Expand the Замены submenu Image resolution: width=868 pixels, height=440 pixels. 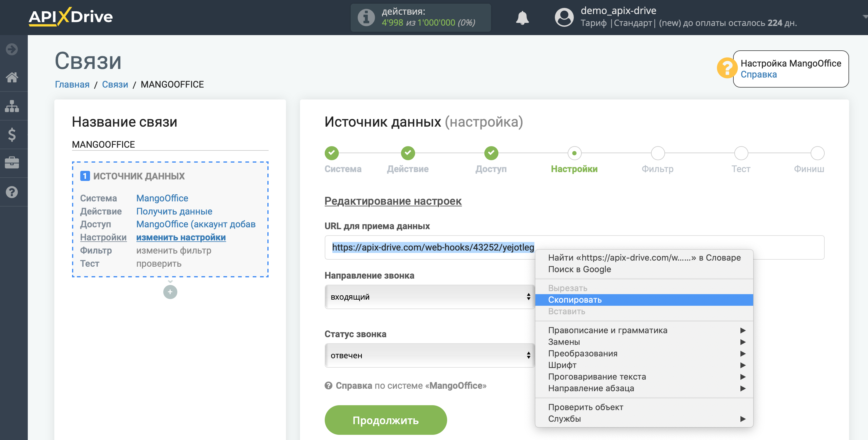pos(644,342)
